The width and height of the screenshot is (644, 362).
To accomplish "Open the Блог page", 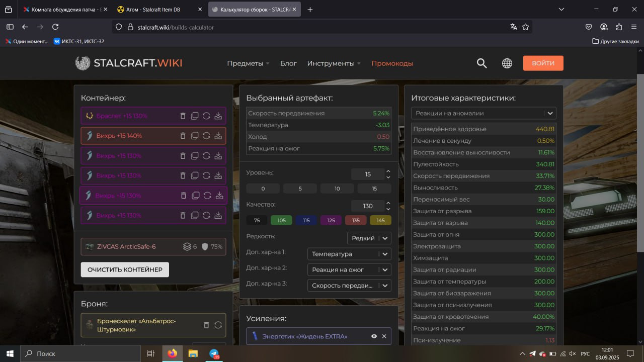I will 288,63.
